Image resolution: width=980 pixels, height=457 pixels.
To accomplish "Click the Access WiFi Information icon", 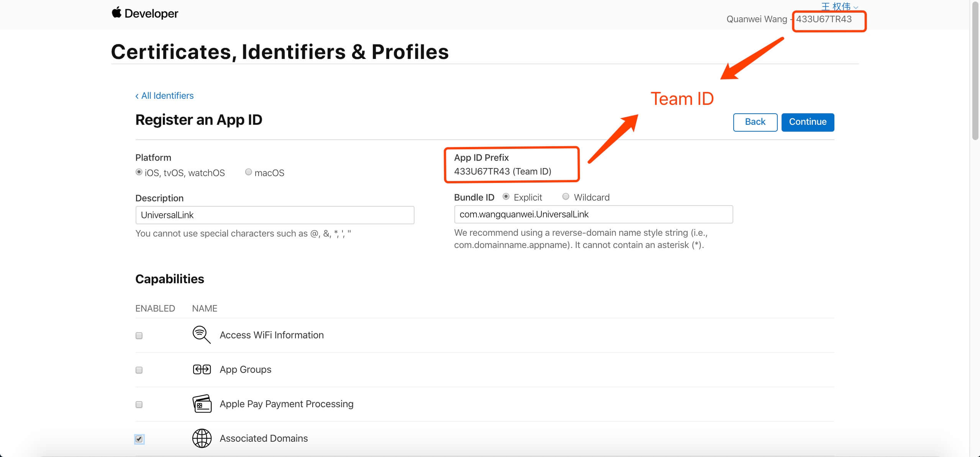I will tap(202, 335).
